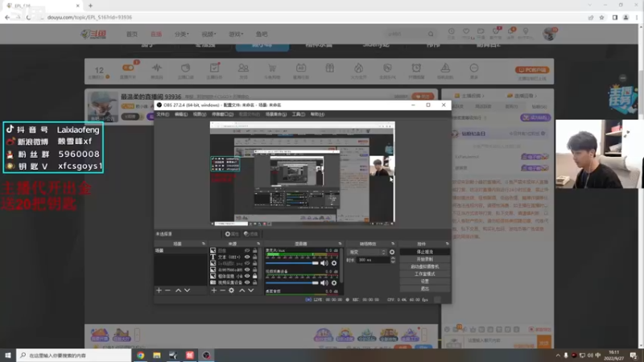This screenshot has height=362, width=644.
Task: Mute the 麦克风/Aux mixer channel
Action: [324, 263]
